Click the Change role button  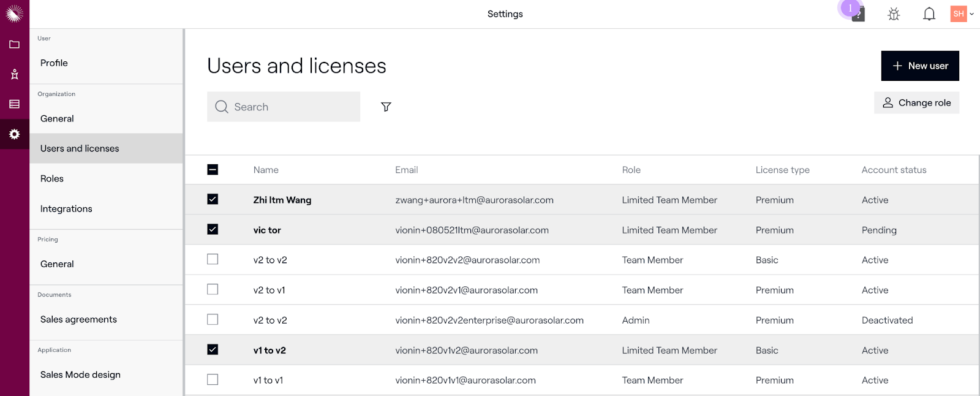[x=916, y=103]
